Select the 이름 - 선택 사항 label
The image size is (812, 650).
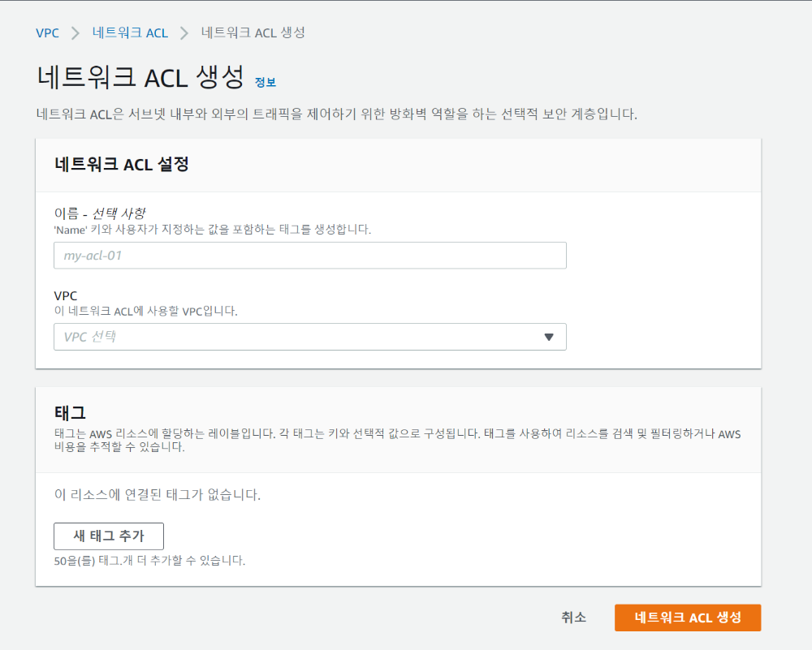100,213
